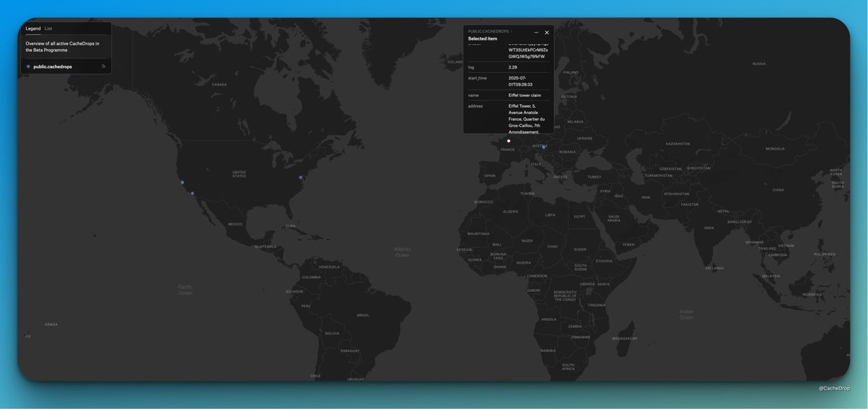This screenshot has width=868, height=409.
Task: Switch to the Legend tab
Action: [33, 28]
